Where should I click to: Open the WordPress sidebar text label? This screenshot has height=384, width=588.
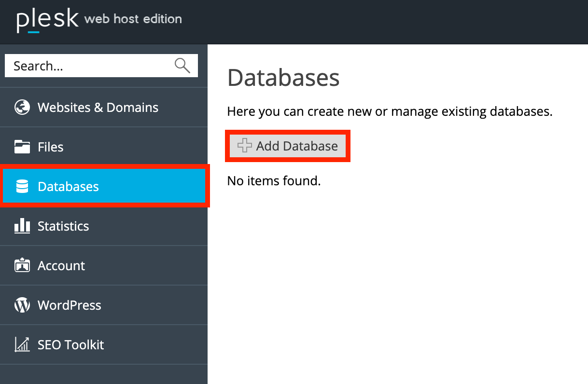[70, 305]
